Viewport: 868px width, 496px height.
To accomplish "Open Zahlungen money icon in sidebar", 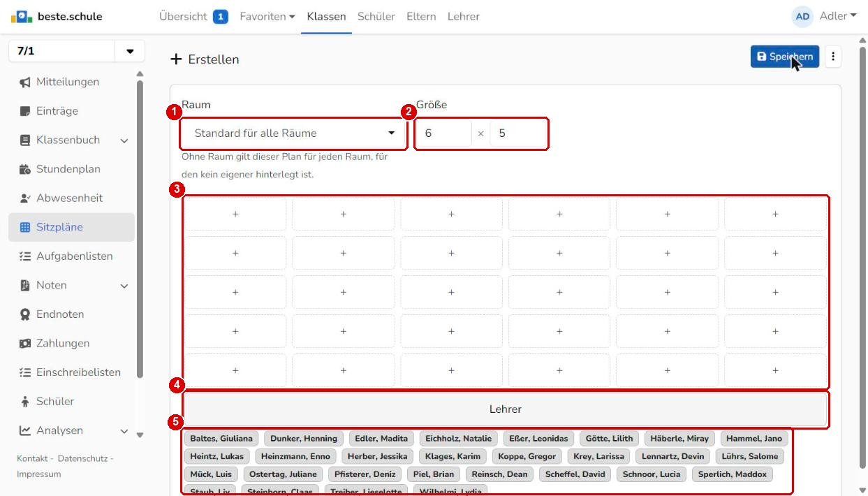I will click(x=25, y=344).
